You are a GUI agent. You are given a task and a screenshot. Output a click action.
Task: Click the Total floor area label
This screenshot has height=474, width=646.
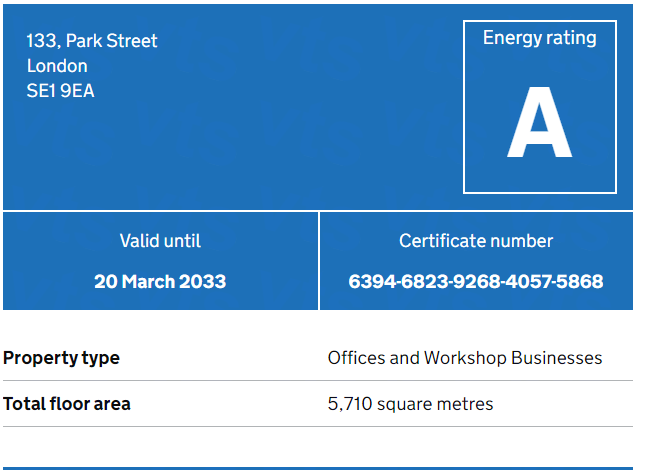coord(67,404)
